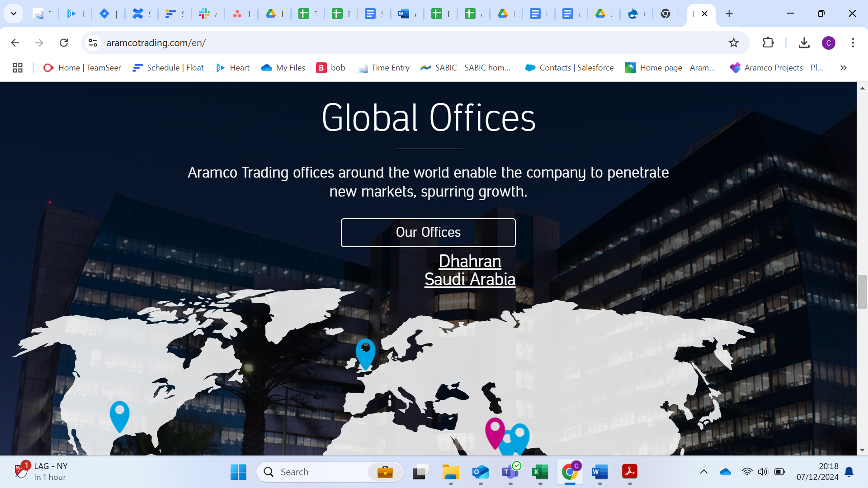Select the magenta map pin in the Middle East
The image size is (868, 488).
pyautogui.click(x=495, y=432)
